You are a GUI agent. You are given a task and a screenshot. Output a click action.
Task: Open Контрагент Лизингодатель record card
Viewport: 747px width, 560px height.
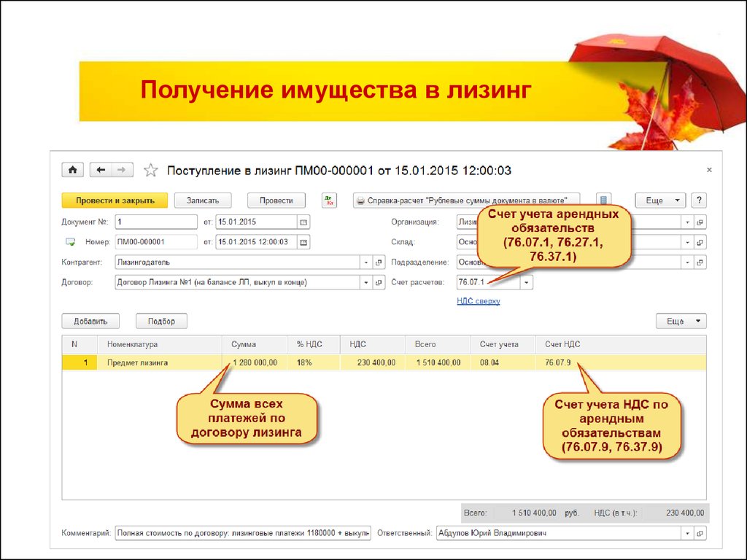(379, 262)
